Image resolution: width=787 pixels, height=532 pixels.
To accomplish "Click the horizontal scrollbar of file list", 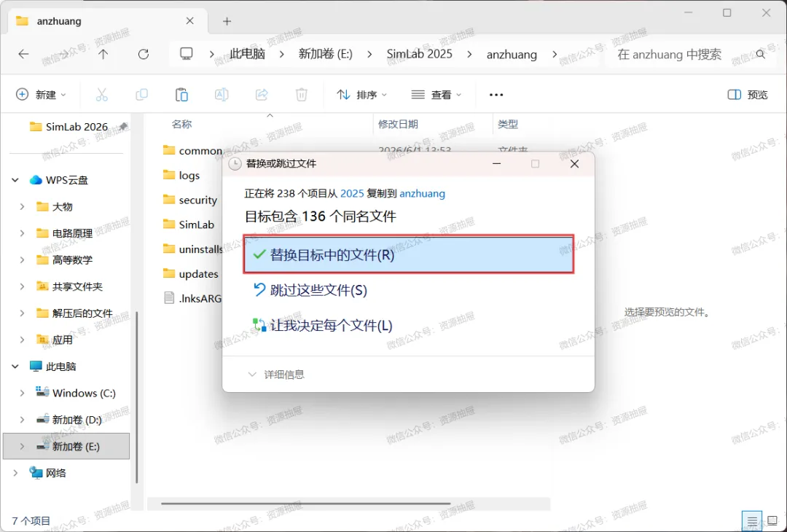I will (x=305, y=504).
